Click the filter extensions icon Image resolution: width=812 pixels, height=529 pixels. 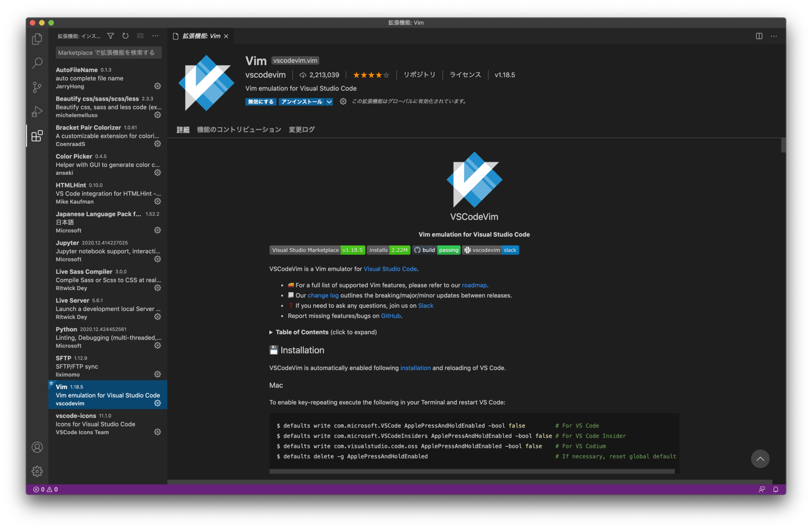point(110,36)
